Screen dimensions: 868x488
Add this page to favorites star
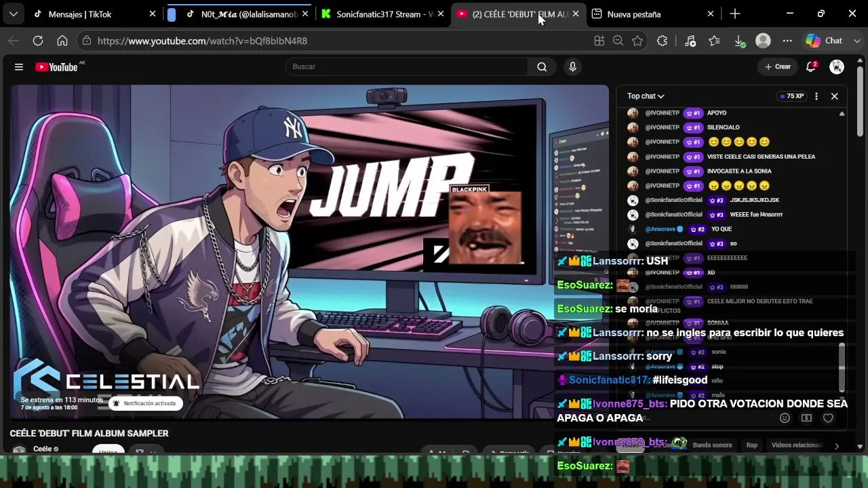click(x=637, y=41)
